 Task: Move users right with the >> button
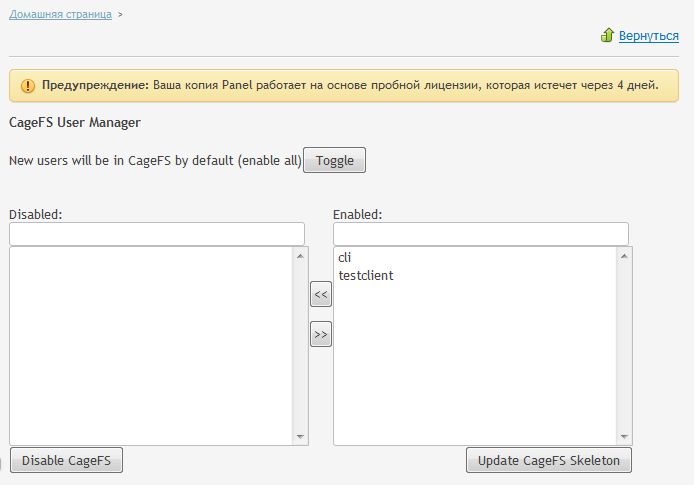321,335
